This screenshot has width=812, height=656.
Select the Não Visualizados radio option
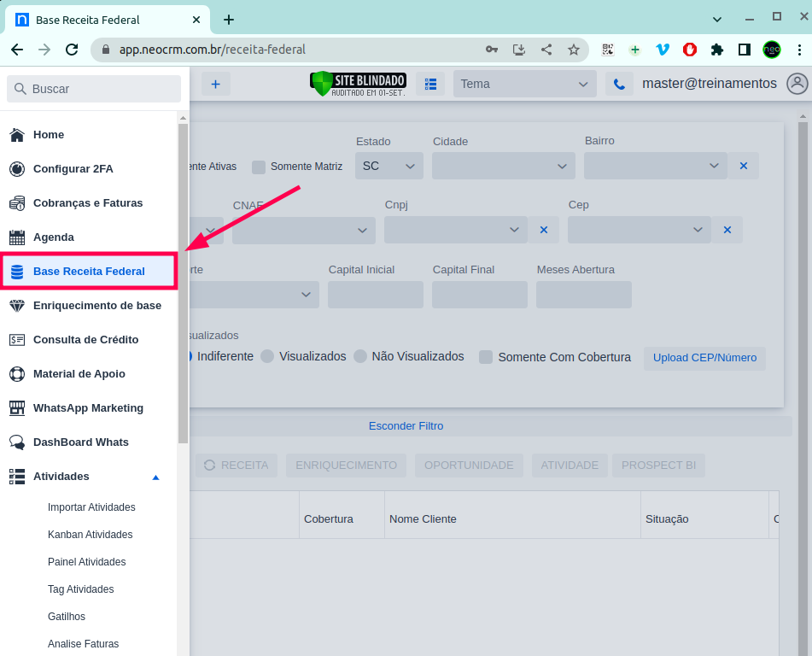(x=360, y=356)
